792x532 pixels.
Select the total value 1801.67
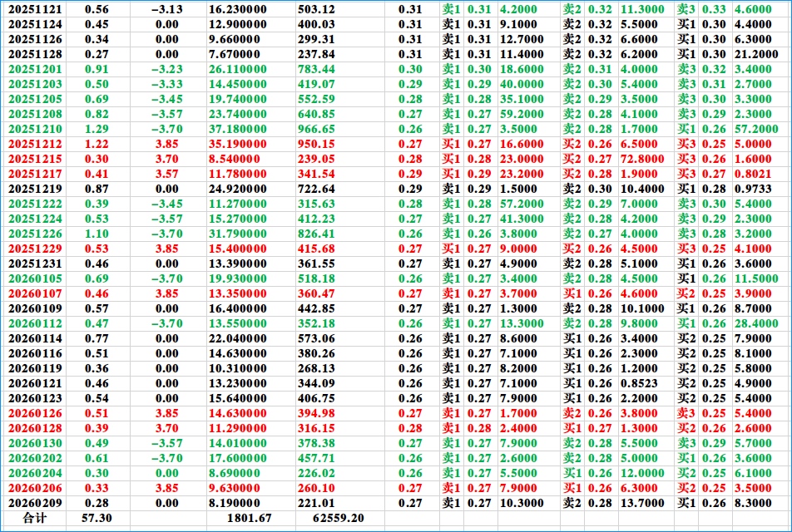[249, 518]
